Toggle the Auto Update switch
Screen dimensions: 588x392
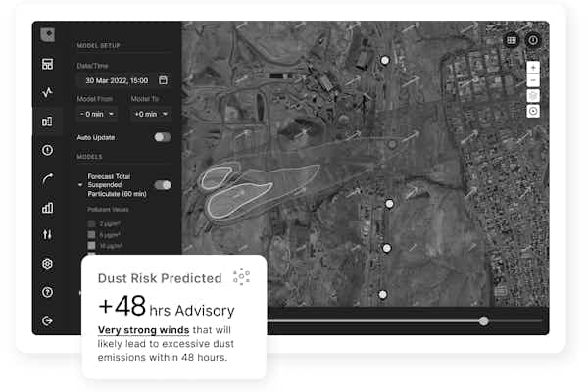(162, 137)
